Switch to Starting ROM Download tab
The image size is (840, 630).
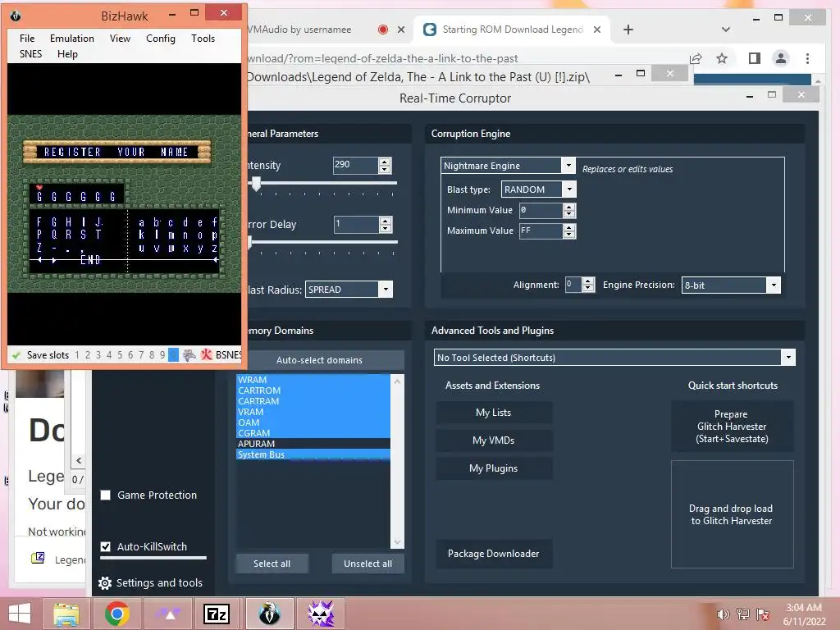click(512, 30)
